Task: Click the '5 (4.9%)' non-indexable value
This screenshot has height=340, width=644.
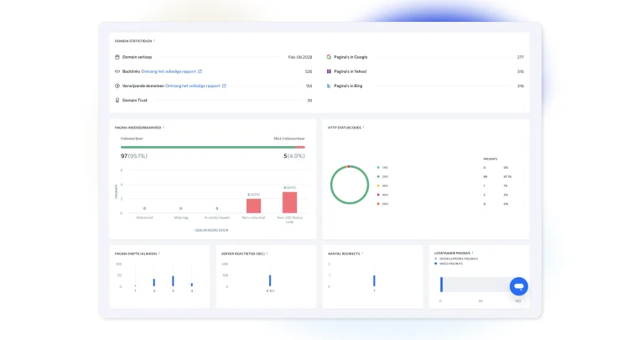Action: (x=294, y=156)
